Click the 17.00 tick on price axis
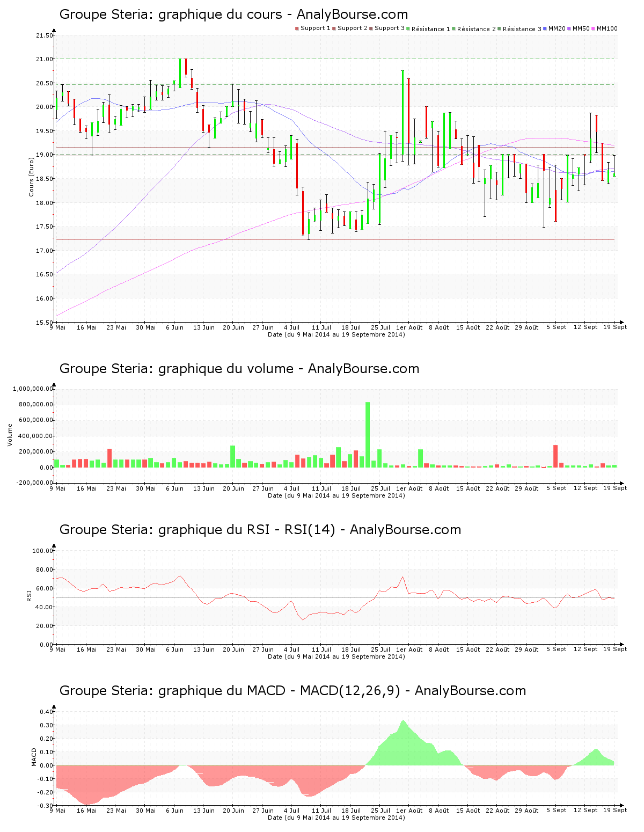This screenshot has width=644, height=832. [x=44, y=251]
